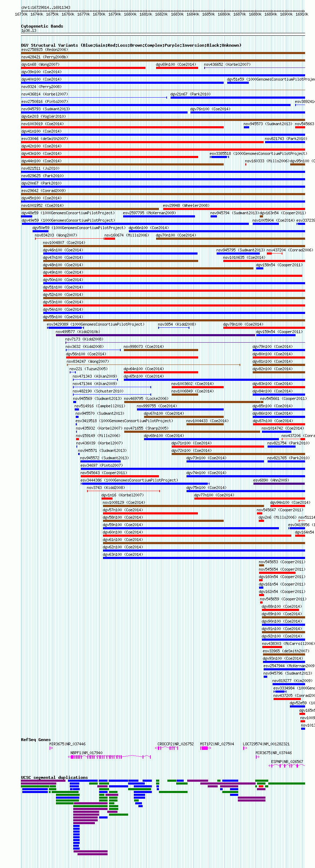
Task: Select dgv2n6 (Mills2006) label
Action: (277, 517)
